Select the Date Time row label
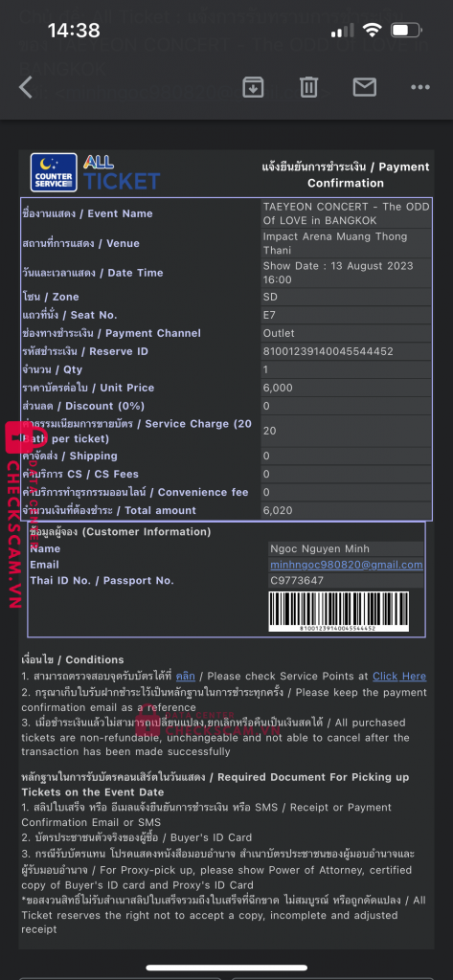The image size is (453, 980). coord(92,273)
